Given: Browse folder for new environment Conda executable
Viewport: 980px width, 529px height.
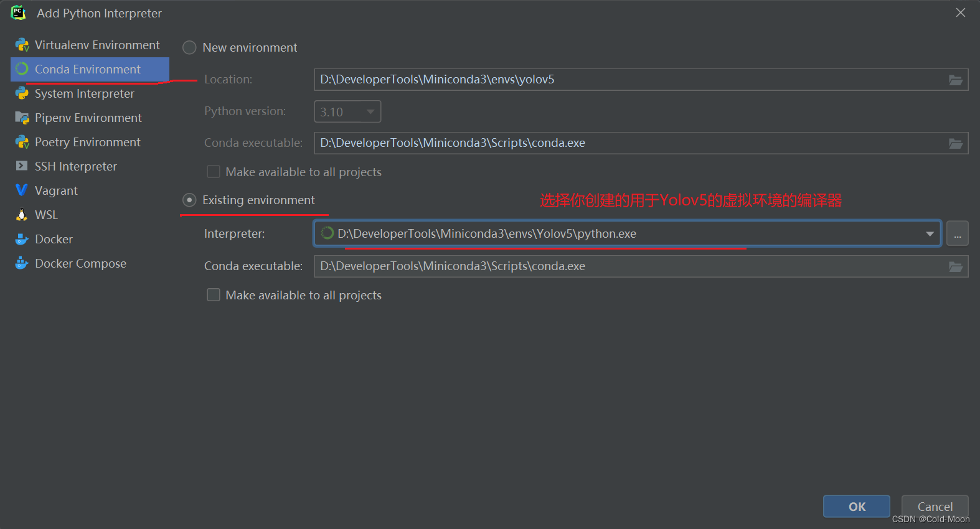Looking at the screenshot, I should [x=955, y=143].
